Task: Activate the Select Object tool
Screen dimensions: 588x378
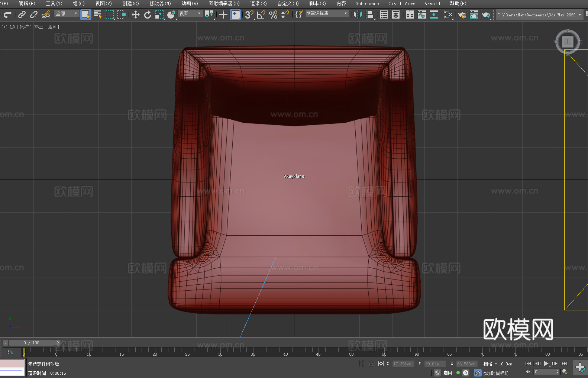Action: (x=86, y=14)
